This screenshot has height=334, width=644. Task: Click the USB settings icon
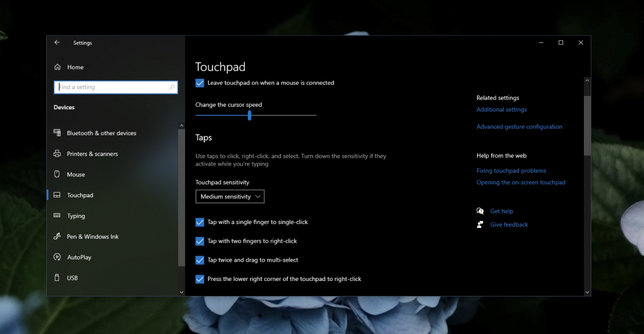[57, 278]
